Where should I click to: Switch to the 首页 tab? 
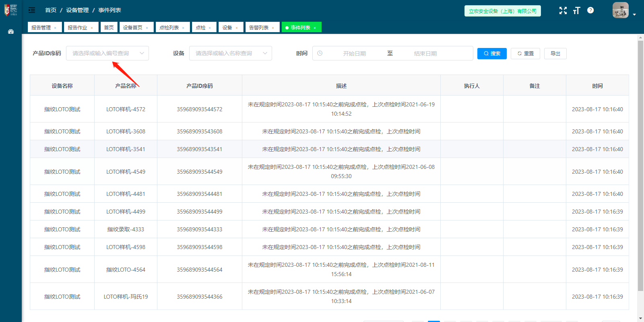click(109, 27)
